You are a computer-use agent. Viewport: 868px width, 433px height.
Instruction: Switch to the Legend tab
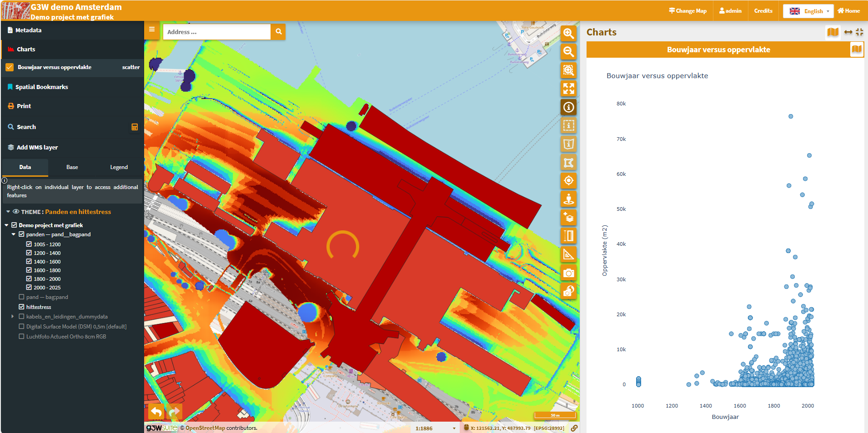pyautogui.click(x=119, y=167)
